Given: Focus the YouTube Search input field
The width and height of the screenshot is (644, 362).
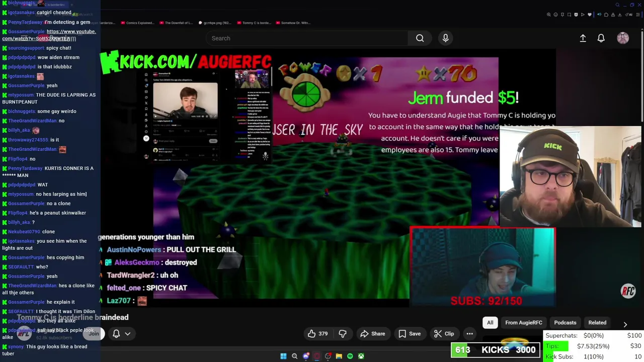Looking at the screenshot, I should (x=307, y=38).
